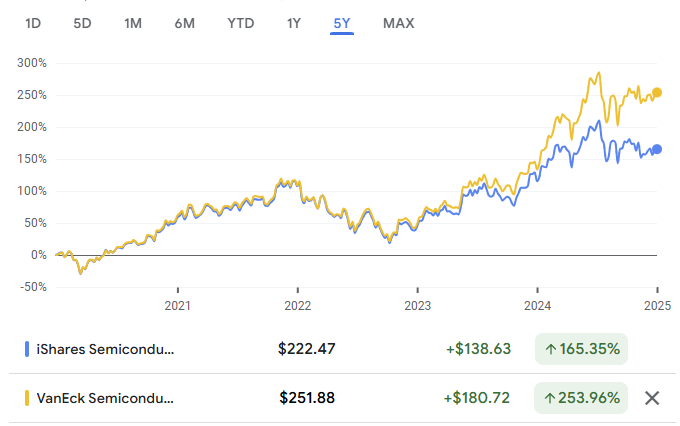Click the yellow VanEck color marker
Image resolution: width=680 pixels, height=426 pixels.
27,398
